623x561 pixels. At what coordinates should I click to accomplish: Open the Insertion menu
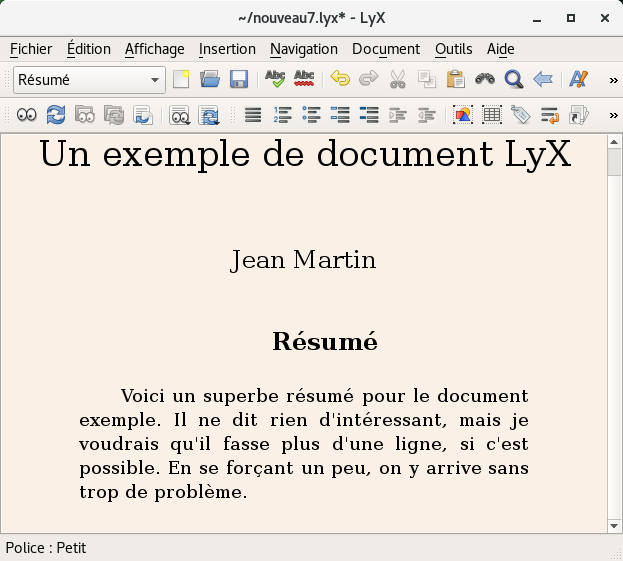[x=227, y=49]
